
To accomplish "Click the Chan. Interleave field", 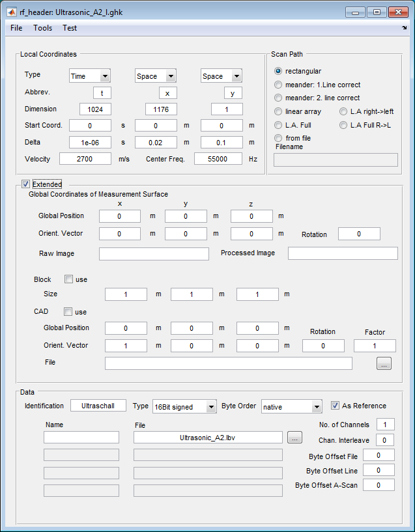I will (x=384, y=440).
